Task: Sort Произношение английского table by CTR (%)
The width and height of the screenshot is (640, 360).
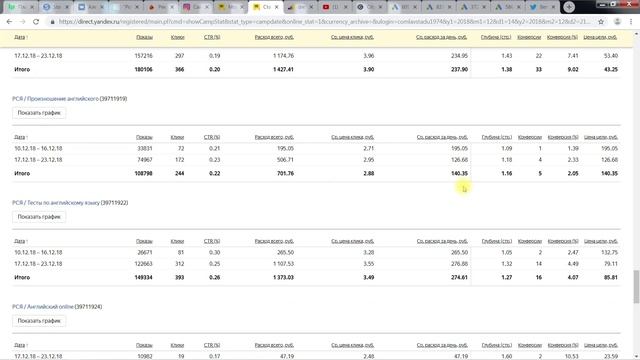Action: tap(212, 137)
